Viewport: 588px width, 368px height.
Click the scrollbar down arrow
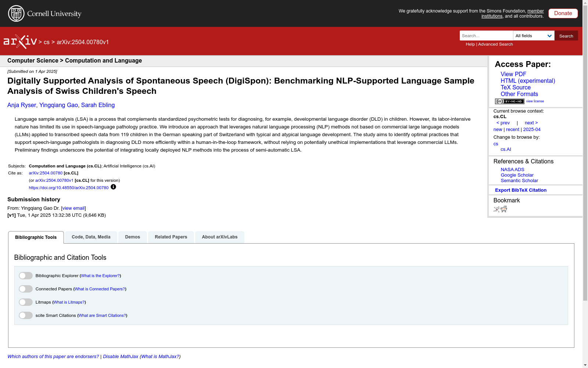585,365
